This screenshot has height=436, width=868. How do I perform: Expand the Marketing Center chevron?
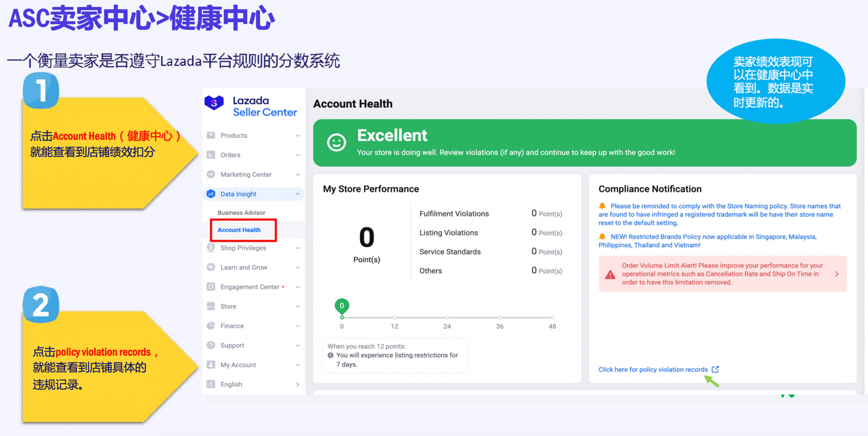pos(298,175)
